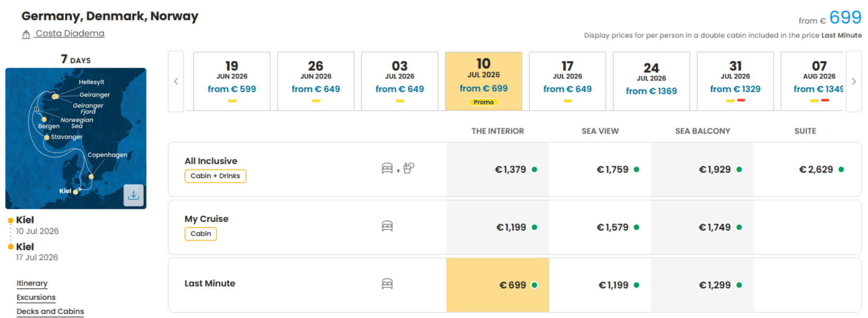This screenshot has width=868, height=318.
Task: Choose Last Minute sea view at €1,199
Action: tap(600, 285)
